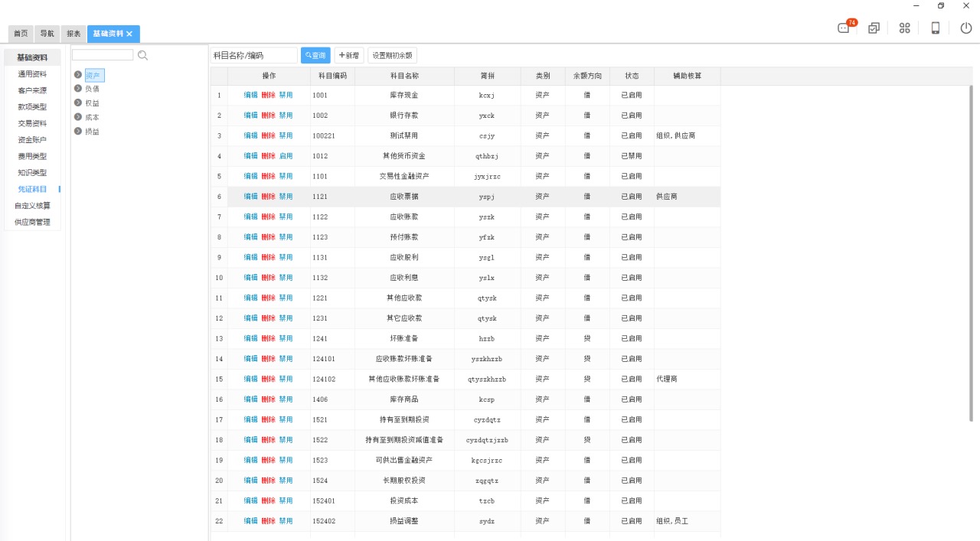
Task: Click the magnifier icon beside tree search box
Action: point(142,55)
